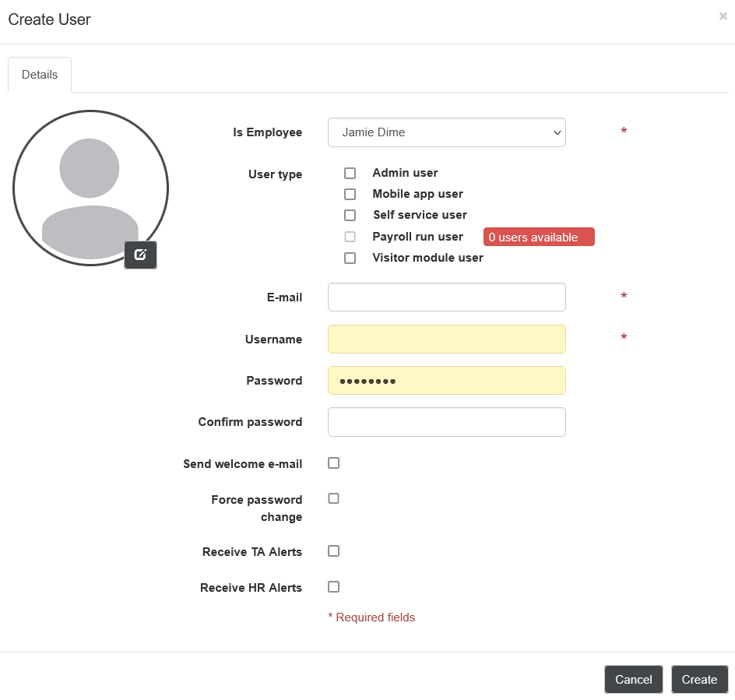Viewport: 735px width, 700px height.
Task: Enable Receive TA Alerts
Action: [333, 551]
